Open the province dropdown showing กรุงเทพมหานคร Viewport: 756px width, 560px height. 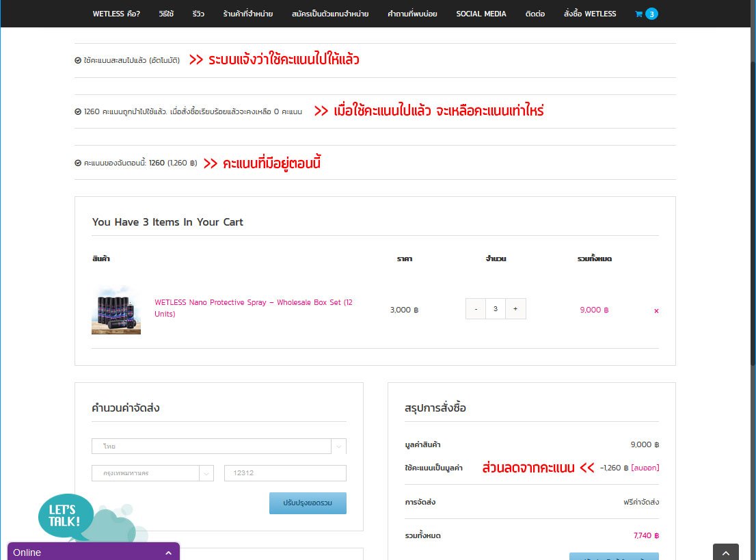pyautogui.click(x=152, y=473)
